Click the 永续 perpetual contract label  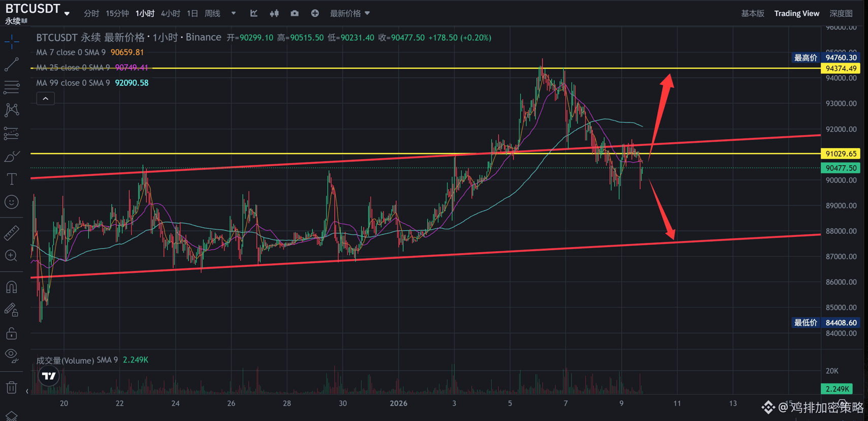[x=13, y=21]
